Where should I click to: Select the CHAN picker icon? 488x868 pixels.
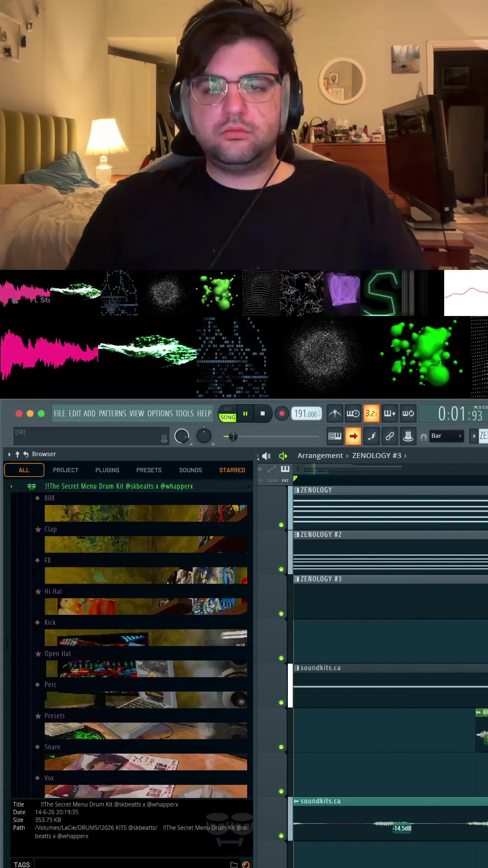pyautogui.click(x=272, y=469)
